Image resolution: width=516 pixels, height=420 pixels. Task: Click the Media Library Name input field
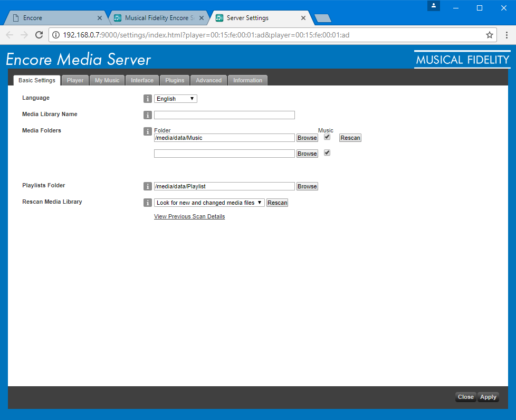224,115
